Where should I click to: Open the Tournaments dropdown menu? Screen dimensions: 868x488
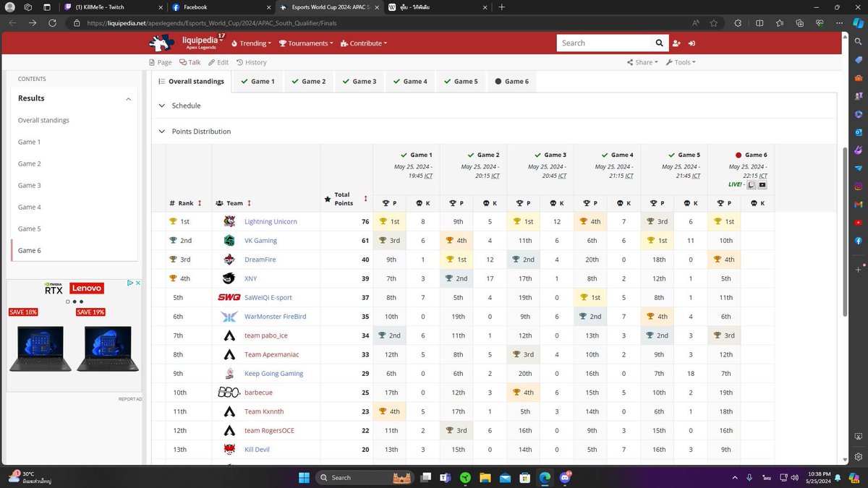(306, 43)
